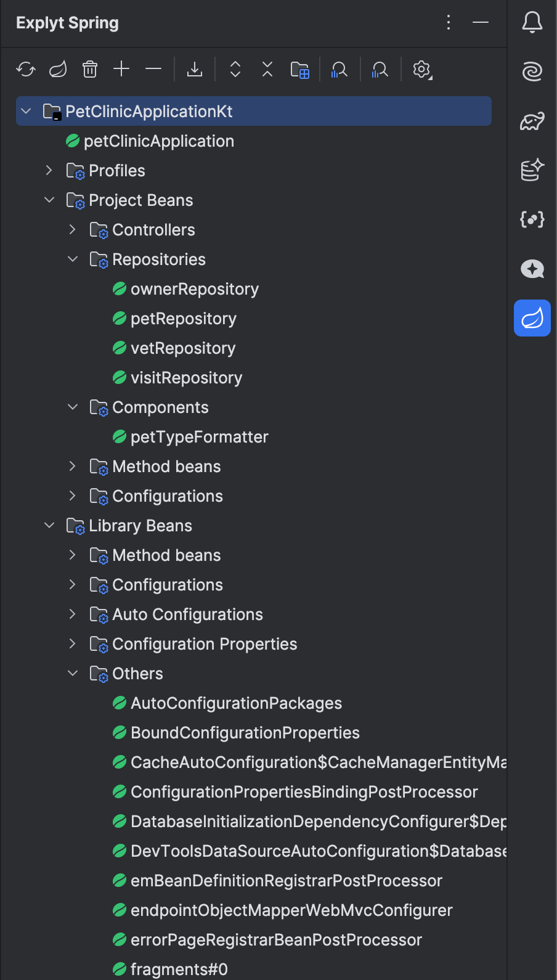Expand the Controllers folder
557x980 pixels.
point(73,229)
